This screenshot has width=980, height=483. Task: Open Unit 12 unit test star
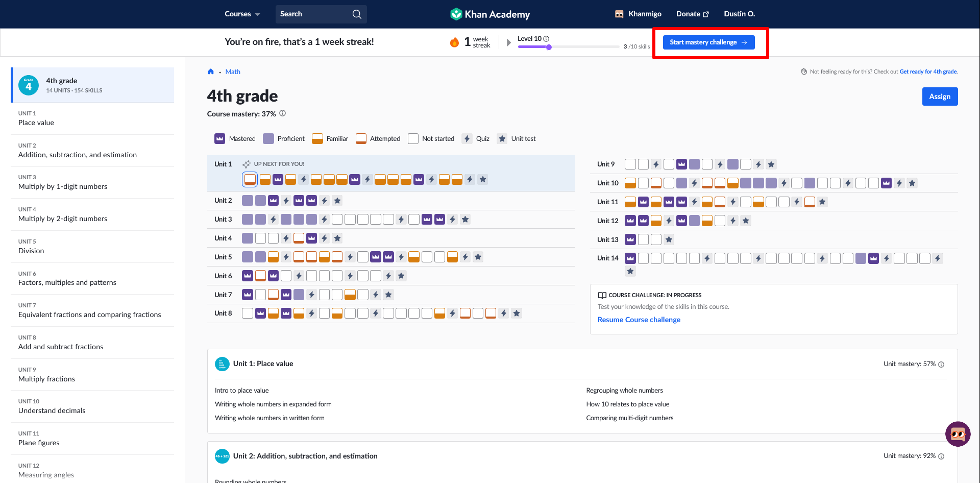point(746,221)
